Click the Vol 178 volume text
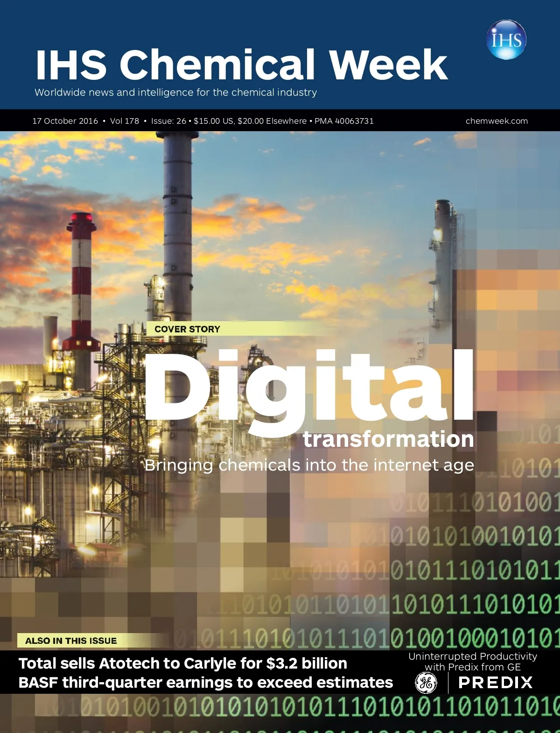This screenshot has height=733, width=560. (x=125, y=121)
